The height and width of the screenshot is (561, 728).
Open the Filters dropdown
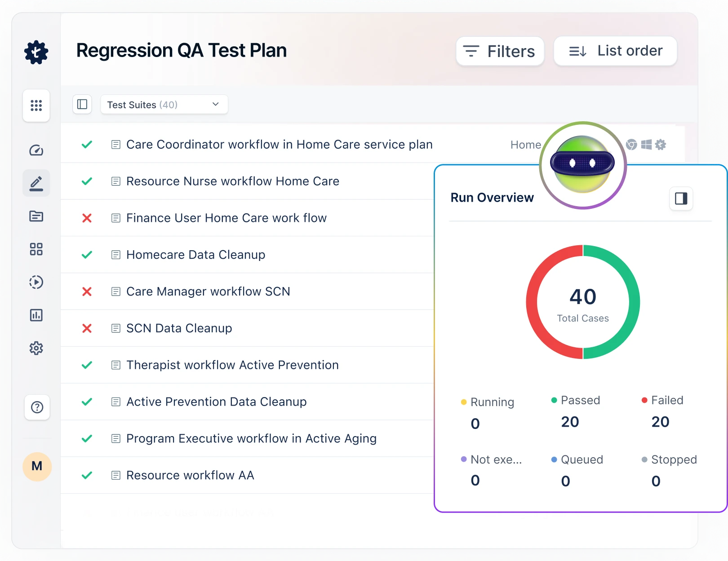500,51
